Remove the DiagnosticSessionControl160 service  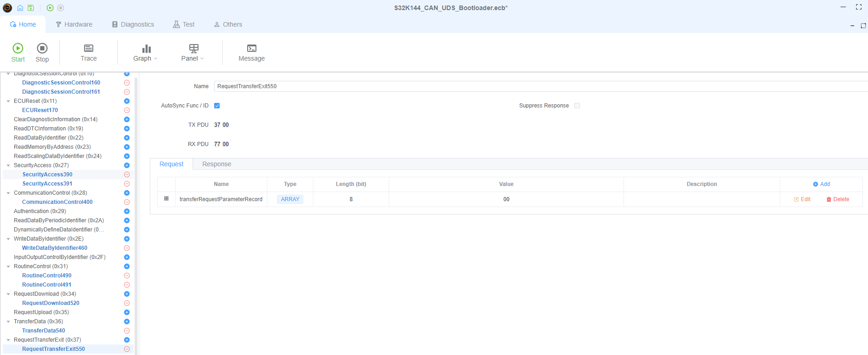[x=127, y=83]
